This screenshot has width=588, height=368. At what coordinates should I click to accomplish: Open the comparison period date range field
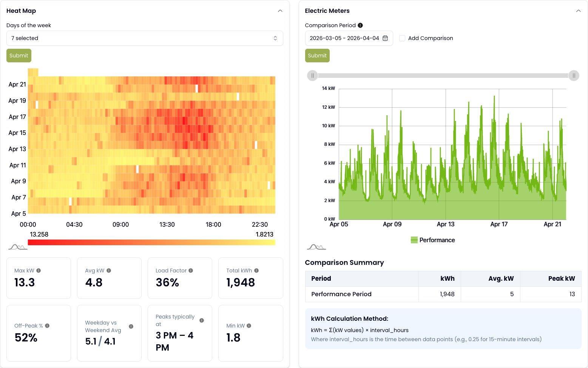coord(349,38)
